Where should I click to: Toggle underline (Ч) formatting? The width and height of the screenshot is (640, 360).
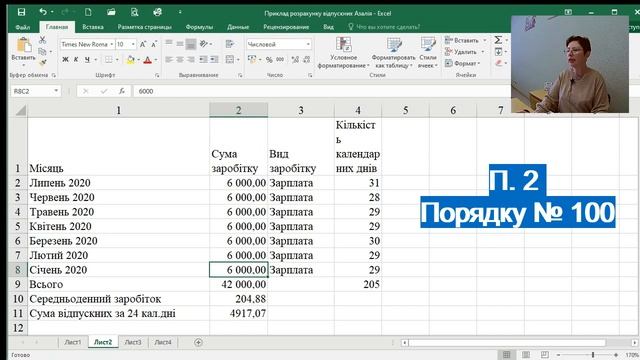tap(87, 60)
